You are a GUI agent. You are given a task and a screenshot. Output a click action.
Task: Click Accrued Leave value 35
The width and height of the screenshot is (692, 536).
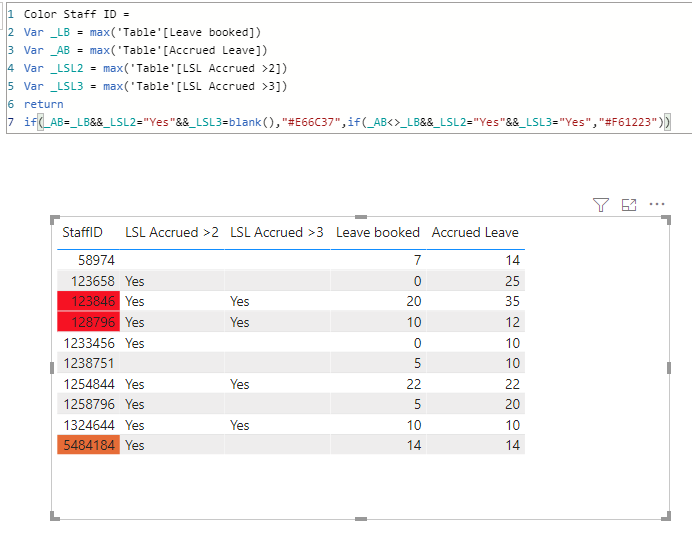click(512, 301)
